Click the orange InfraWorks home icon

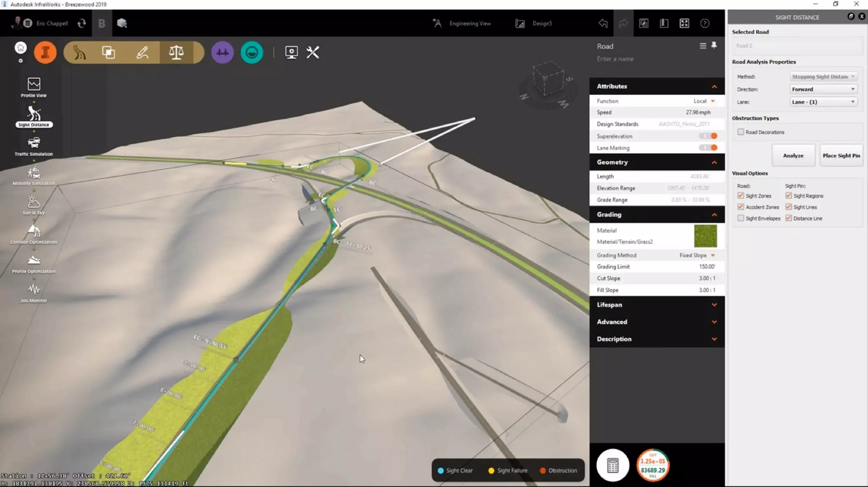pyautogui.click(x=45, y=53)
